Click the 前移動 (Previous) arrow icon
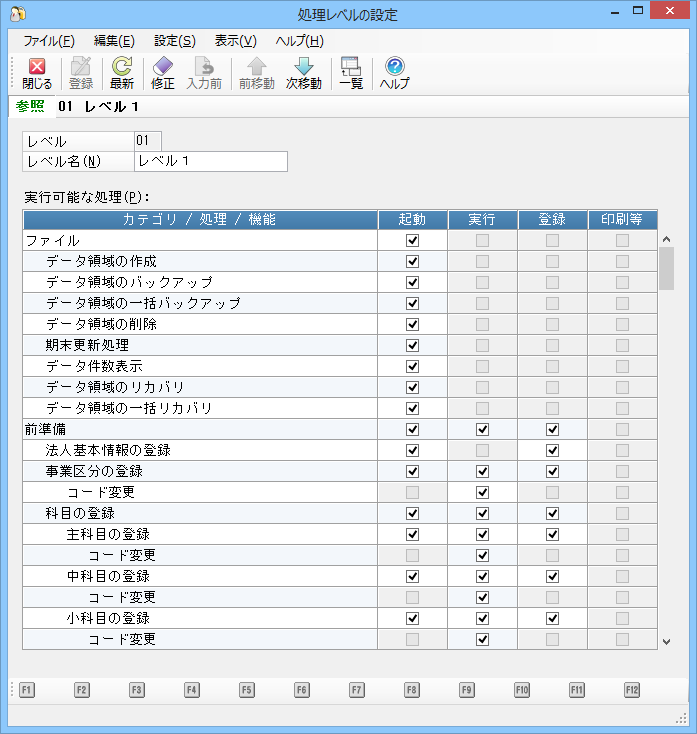The height and width of the screenshot is (734, 697). pyautogui.click(x=257, y=67)
